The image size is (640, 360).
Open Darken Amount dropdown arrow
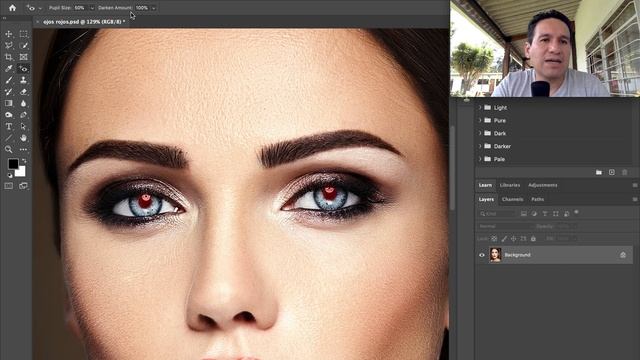pos(153,8)
